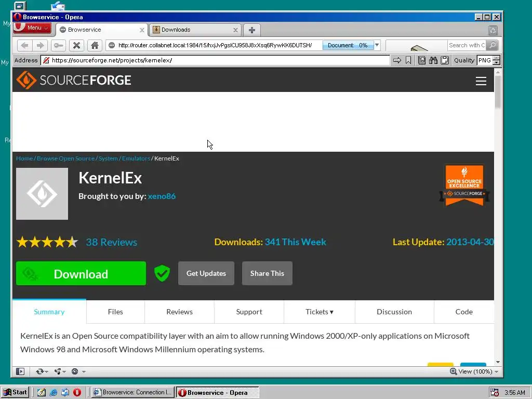Click the Back navigation arrow
Screen dimensions: 532x399
pos(24,45)
